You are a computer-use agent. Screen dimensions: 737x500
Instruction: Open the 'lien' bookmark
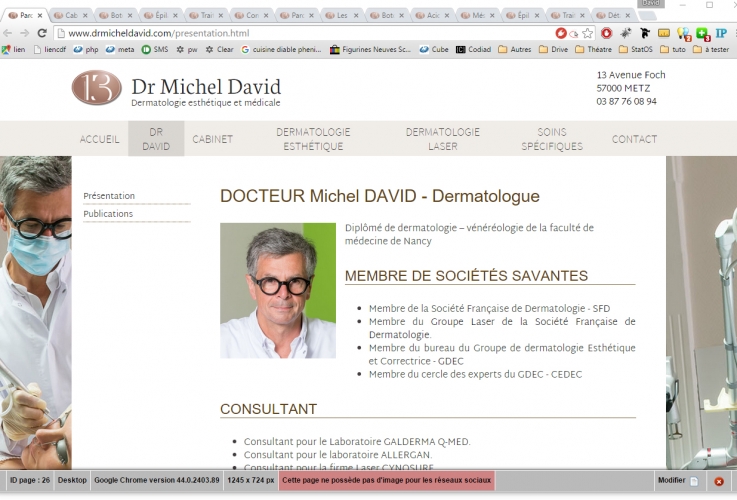tap(14, 49)
